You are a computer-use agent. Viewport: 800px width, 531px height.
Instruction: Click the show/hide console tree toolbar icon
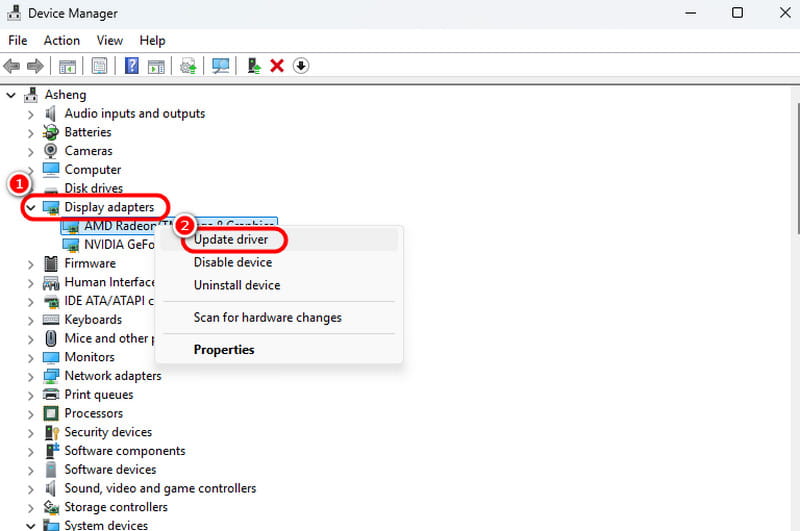pos(68,66)
